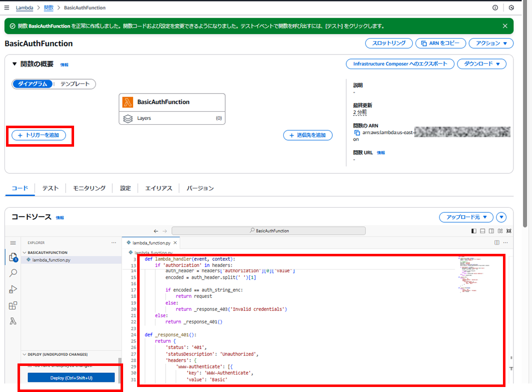Click split editor icon in tab bar
This screenshot has height=392, width=532.
click(x=496, y=243)
